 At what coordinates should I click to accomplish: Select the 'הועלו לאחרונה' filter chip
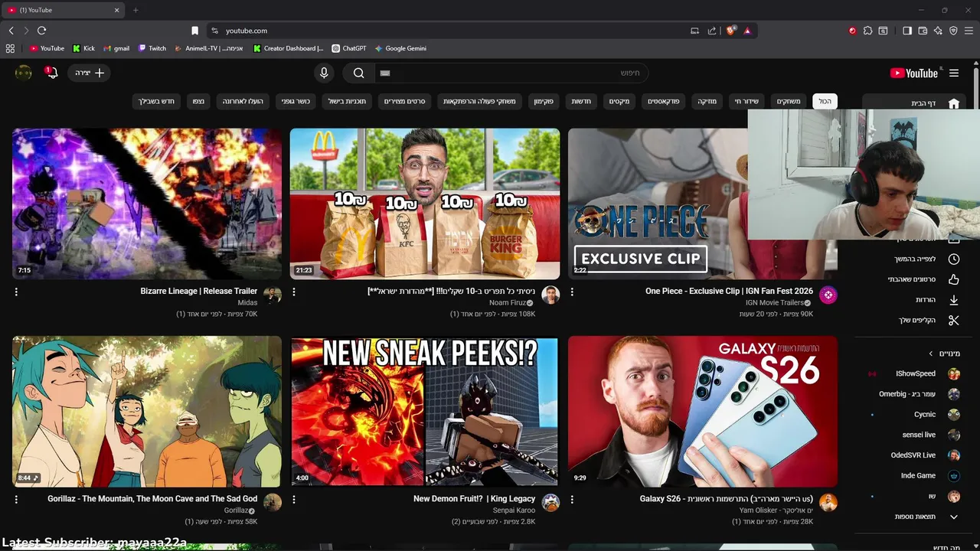tap(243, 101)
